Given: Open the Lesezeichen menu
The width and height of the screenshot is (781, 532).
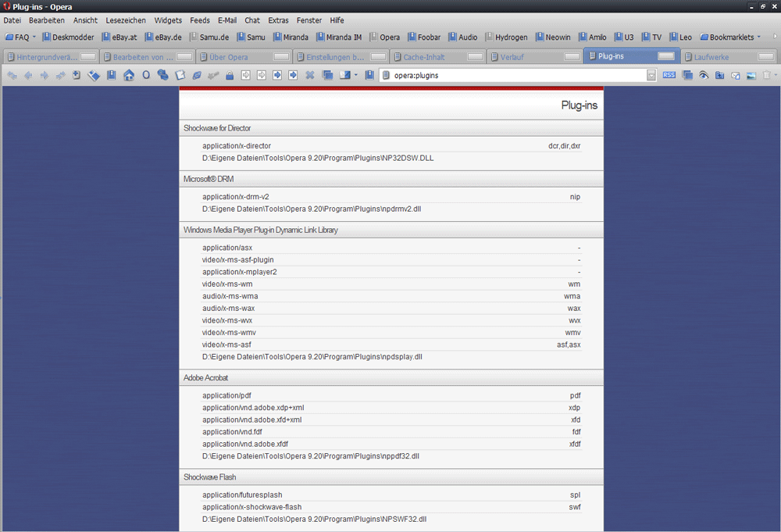Looking at the screenshot, I should 126,20.
